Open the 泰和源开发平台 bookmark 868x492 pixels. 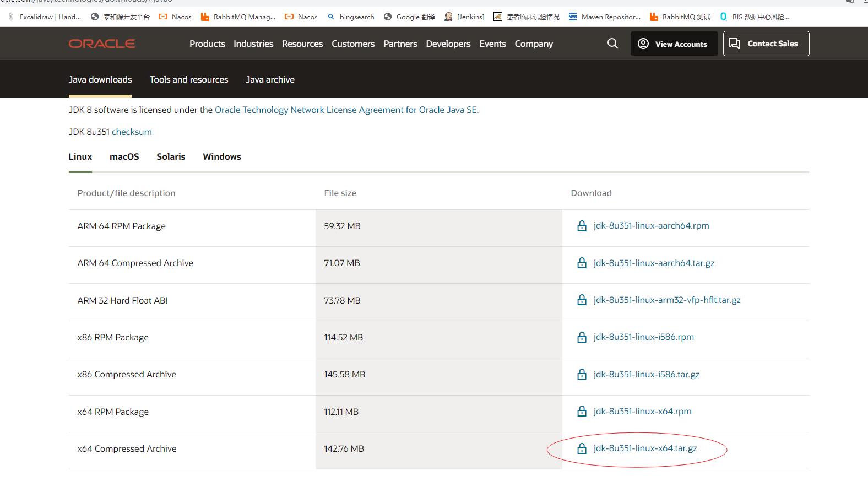coord(121,17)
